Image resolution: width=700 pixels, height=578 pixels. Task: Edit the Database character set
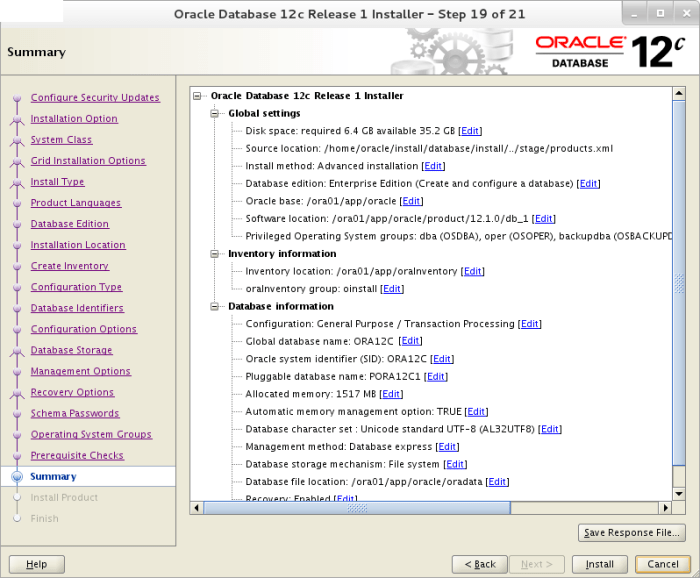[x=550, y=429]
